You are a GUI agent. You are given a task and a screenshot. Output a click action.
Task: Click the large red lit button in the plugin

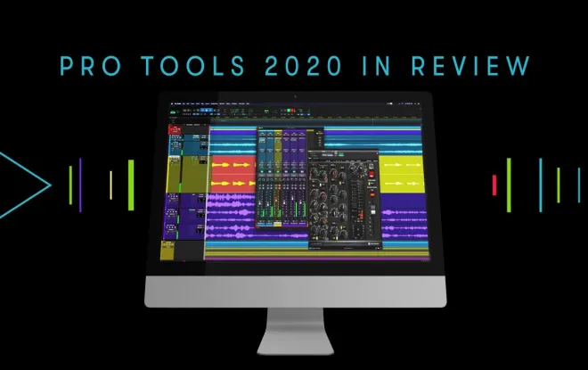(372, 175)
